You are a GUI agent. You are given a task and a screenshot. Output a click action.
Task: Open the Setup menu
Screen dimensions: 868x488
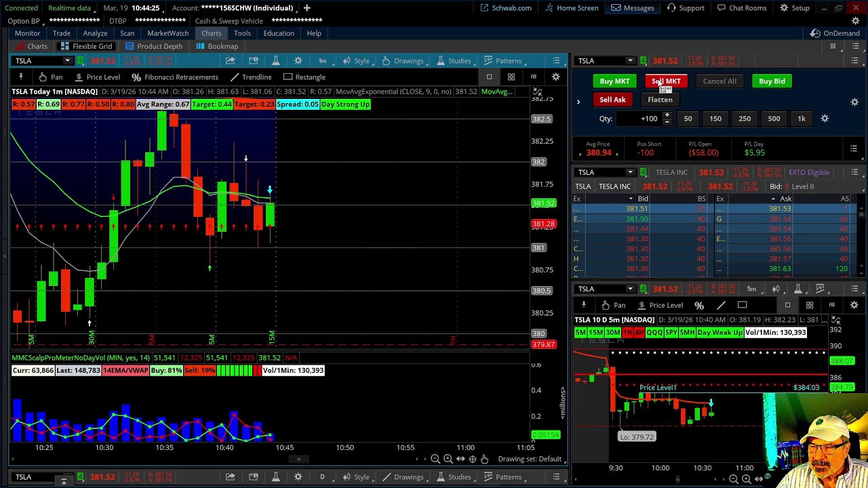click(795, 8)
